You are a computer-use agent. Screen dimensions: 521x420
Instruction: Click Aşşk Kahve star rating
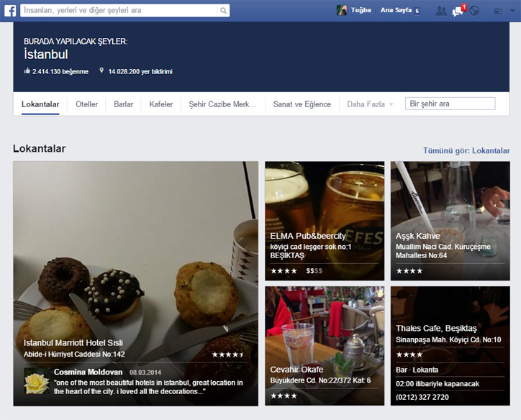[409, 271]
